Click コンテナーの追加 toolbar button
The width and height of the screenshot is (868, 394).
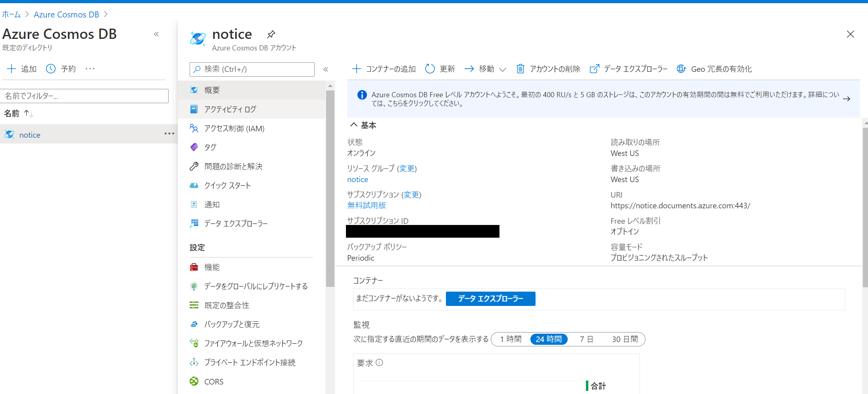click(x=384, y=69)
